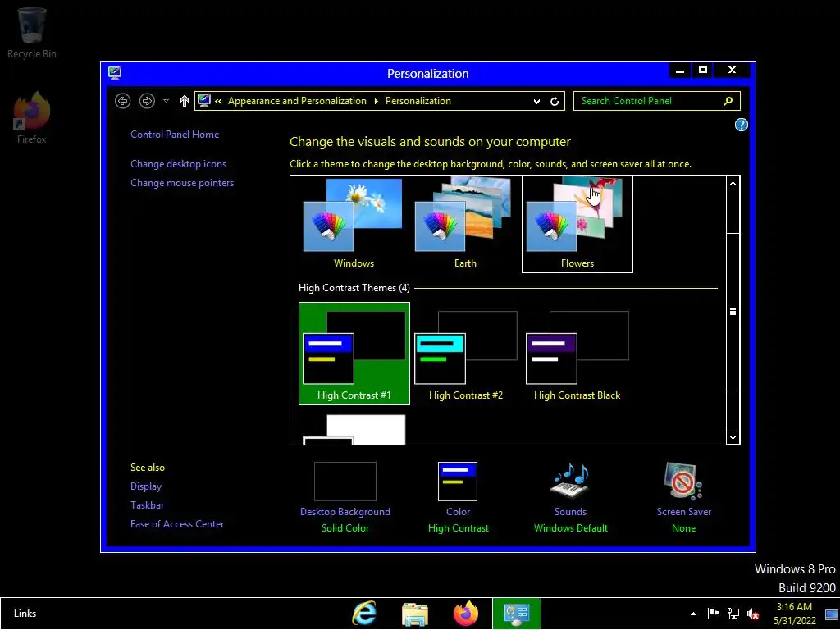Click the High Contrast Themes (4) heading
Screen dimensions: 840x630
[x=354, y=288]
